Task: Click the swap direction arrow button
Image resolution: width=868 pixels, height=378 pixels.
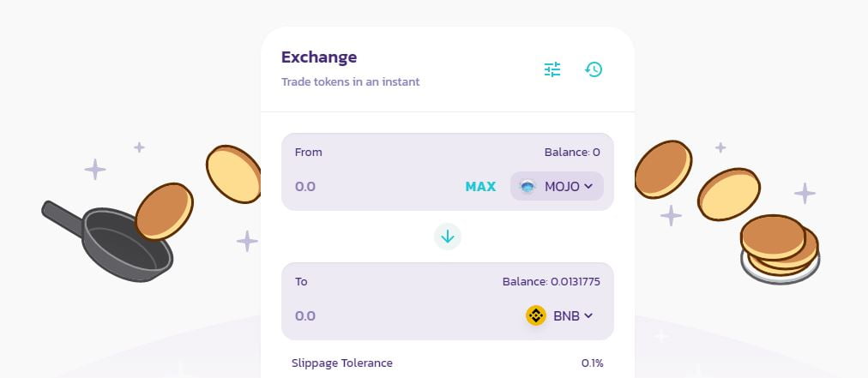Action: pyautogui.click(x=447, y=235)
